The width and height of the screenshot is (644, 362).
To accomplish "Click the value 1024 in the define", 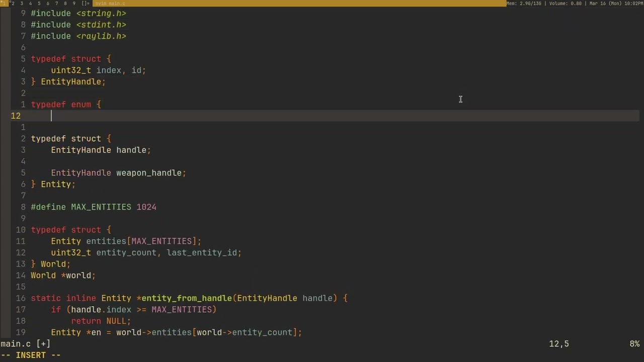I will (146, 207).
